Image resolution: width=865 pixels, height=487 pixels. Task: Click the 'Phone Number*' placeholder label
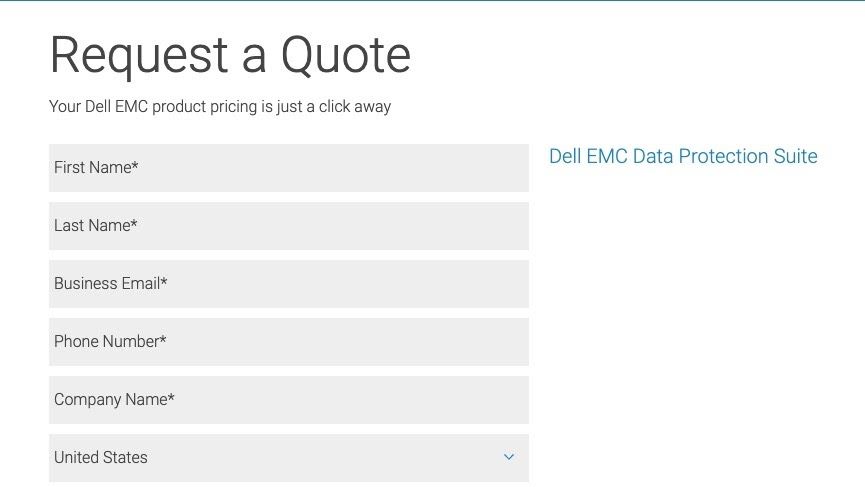coord(108,342)
